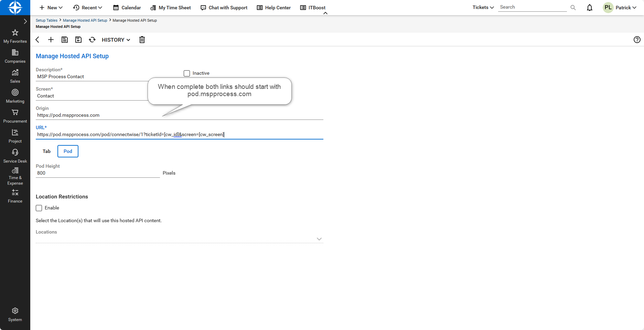The width and height of the screenshot is (644, 330).
Task: Open the New dropdown menu
Action: coord(51,8)
